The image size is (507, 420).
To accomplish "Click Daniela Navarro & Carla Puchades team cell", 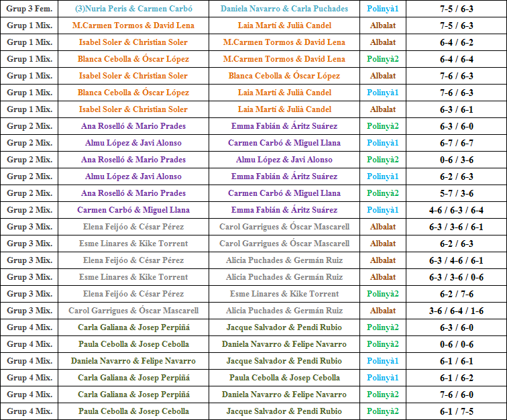I will 284,9.
